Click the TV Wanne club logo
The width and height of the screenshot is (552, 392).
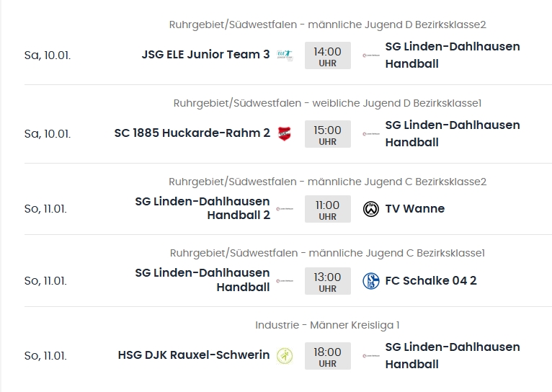(371, 209)
